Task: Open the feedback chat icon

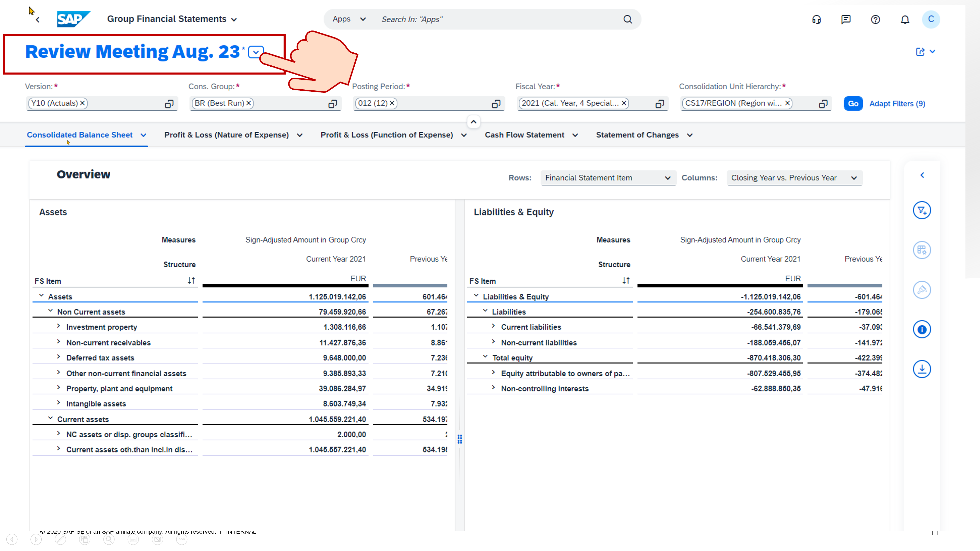Action: coord(846,19)
